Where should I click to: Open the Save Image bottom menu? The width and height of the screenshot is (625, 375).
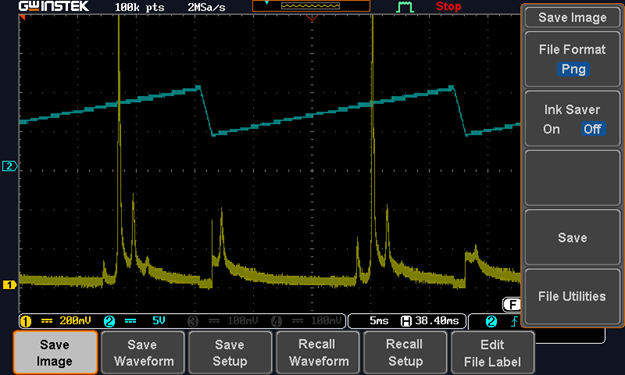pyautogui.click(x=55, y=353)
